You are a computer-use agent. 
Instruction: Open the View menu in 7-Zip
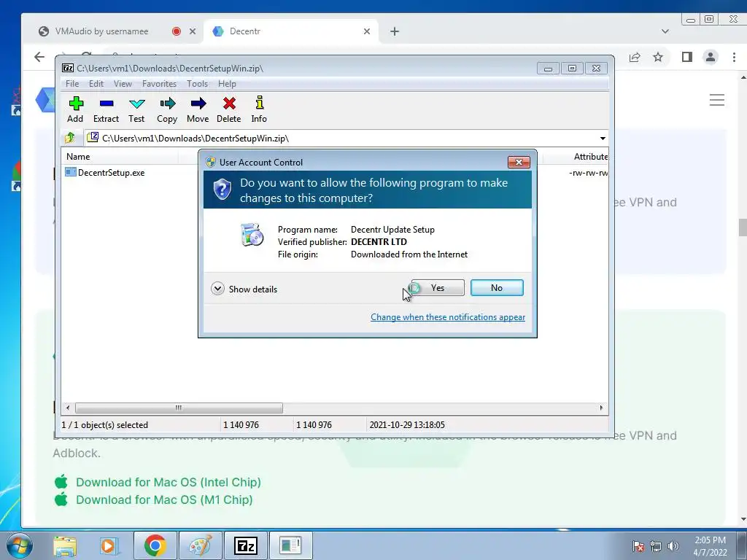123,84
